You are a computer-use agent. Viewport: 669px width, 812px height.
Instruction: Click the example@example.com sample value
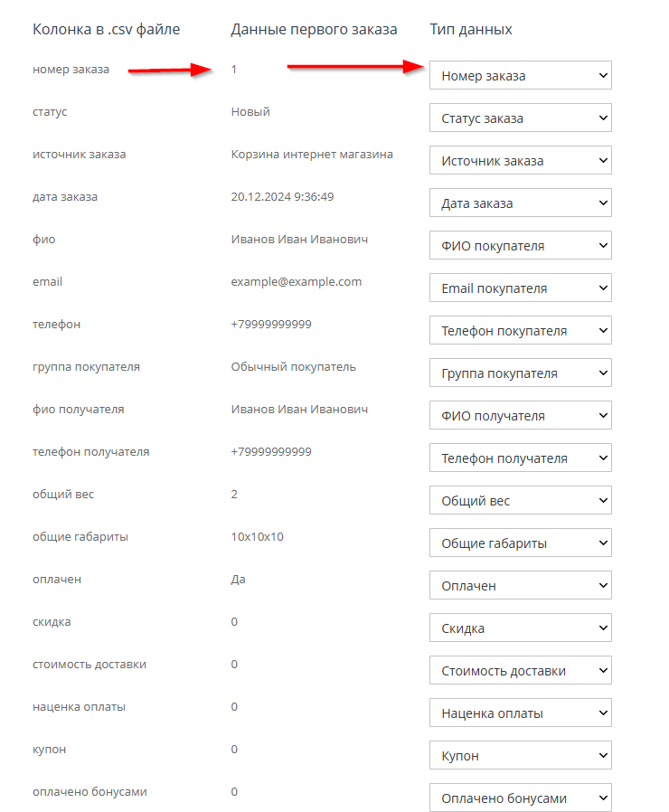coord(296,282)
